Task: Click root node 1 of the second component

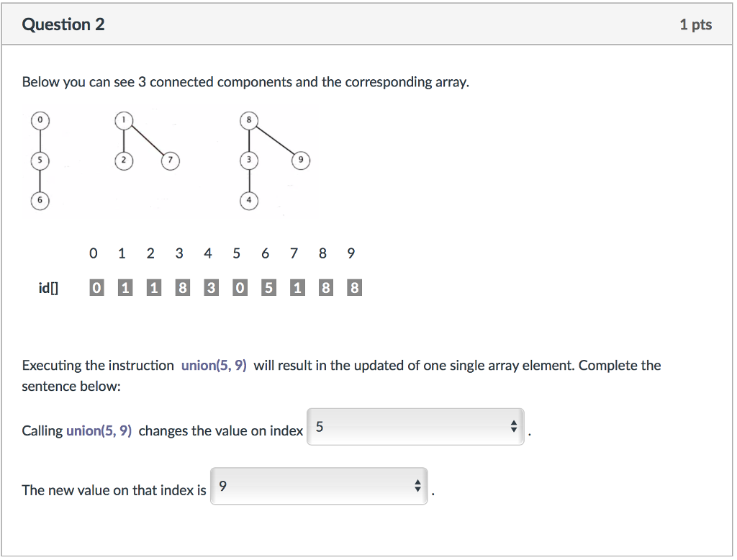Action: (x=123, y=120)
